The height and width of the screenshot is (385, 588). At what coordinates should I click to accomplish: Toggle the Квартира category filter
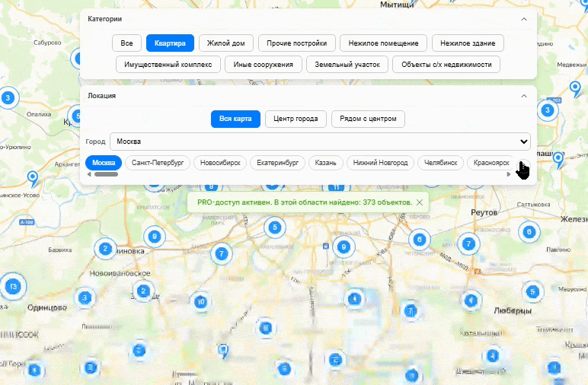pyautogui.click(x=170, y=43)
